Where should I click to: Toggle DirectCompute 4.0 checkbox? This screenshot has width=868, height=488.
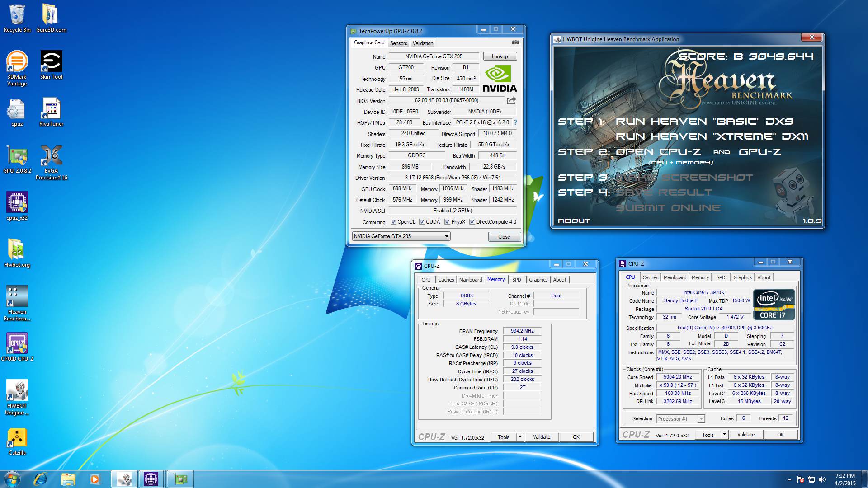click(472, 222)
